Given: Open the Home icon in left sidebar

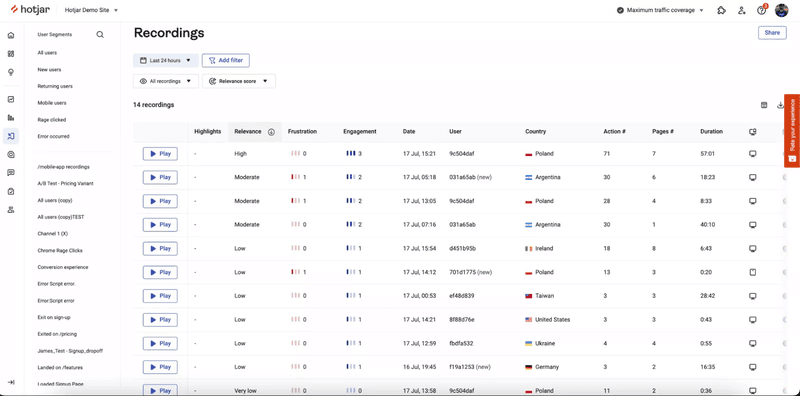Looking at the screenshot, I should point(11,35).
